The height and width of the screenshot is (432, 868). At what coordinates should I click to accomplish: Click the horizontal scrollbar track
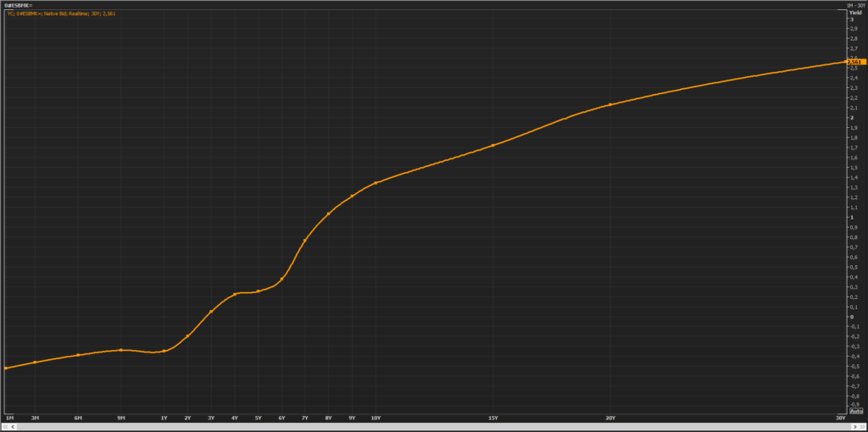point(433,427)
